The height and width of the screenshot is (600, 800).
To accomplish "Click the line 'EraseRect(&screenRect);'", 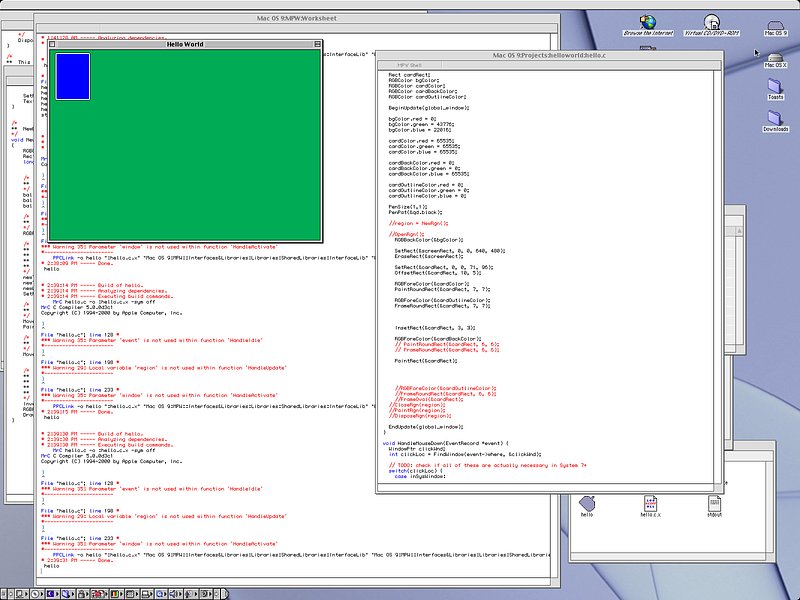I will [429, 256].
